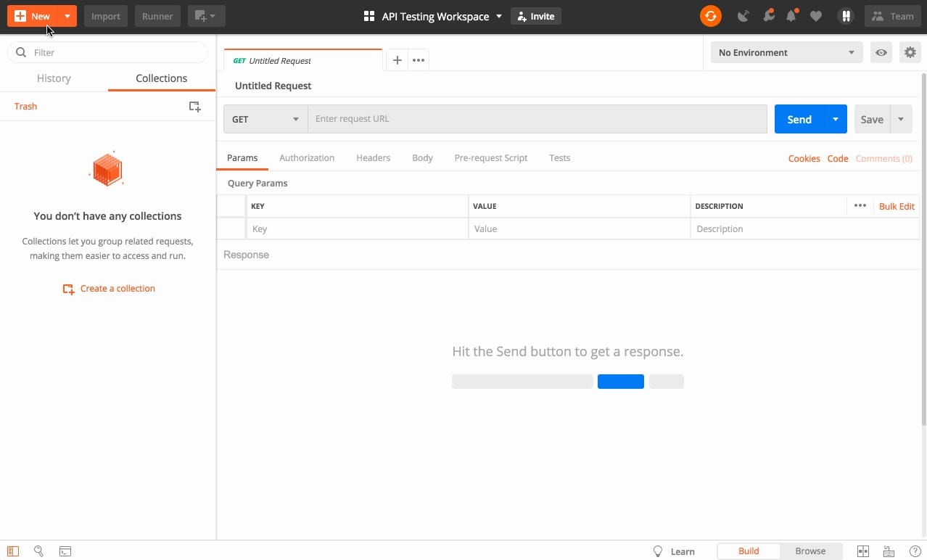Click the orange sync status icon

click(710, 16)
